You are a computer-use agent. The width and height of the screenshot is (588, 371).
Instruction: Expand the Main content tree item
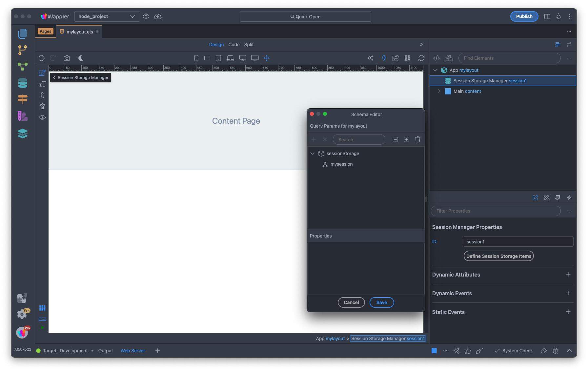tap(439, 91)
